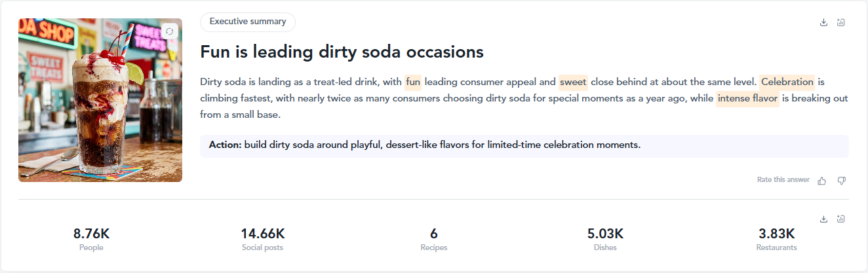
Task: Give the answer a thumbs up
Action: [822, 181]
